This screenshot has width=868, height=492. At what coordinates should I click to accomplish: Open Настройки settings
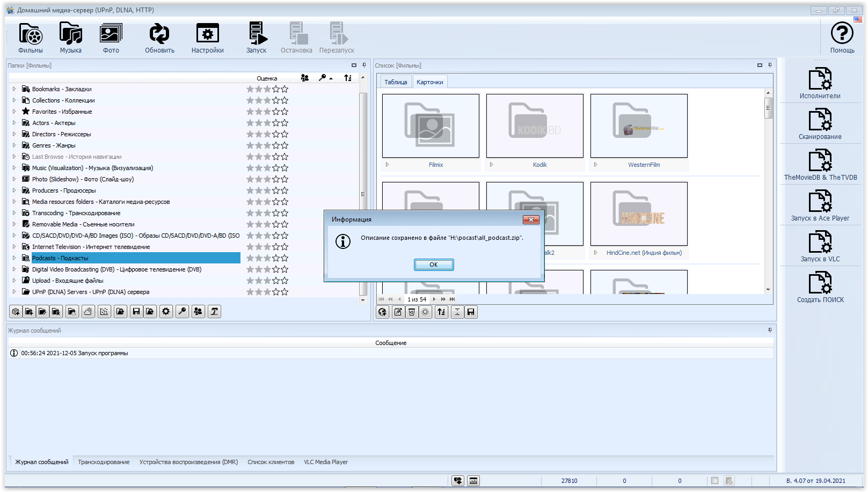(x=207, y=38)
